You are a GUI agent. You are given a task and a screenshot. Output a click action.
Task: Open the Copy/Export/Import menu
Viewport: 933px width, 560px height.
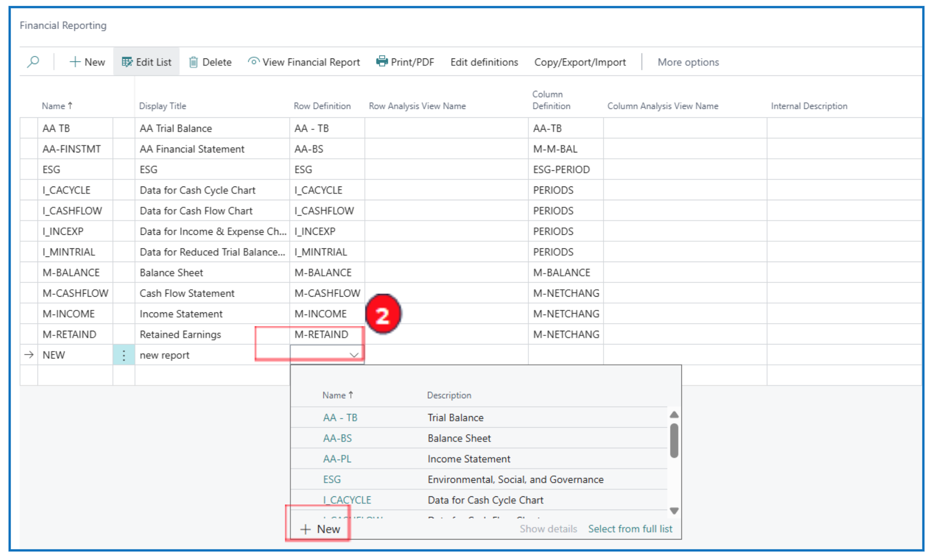580,62
